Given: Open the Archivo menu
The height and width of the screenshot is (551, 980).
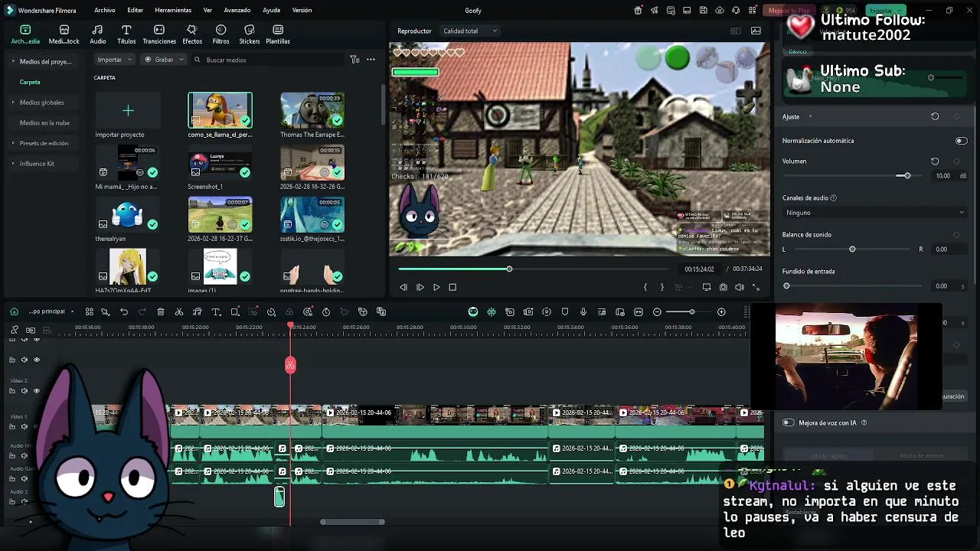Looking at the screenshot, I should pos(105,10).
